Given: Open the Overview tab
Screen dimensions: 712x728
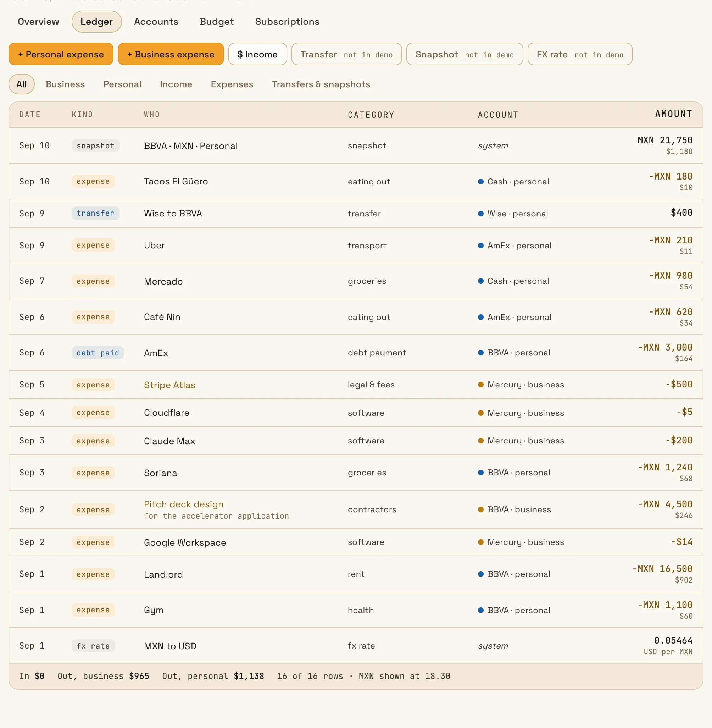Looking at the screenshot, I should [38, 22].
